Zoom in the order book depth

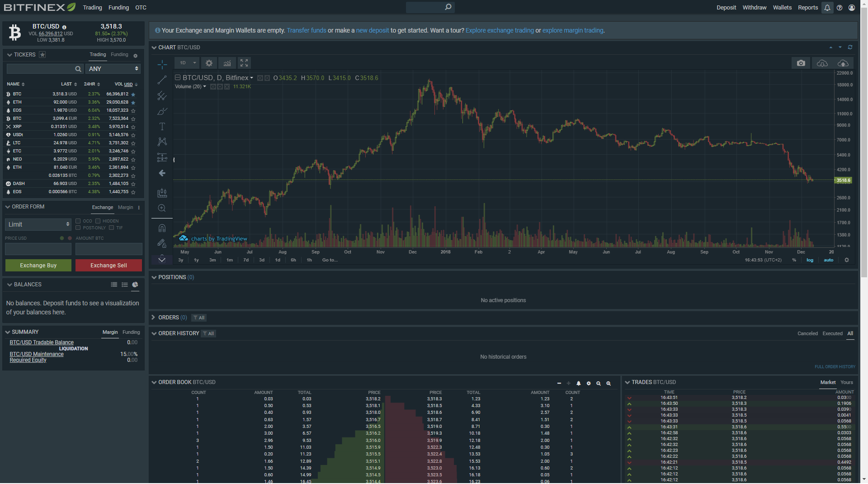coord(609,384)
